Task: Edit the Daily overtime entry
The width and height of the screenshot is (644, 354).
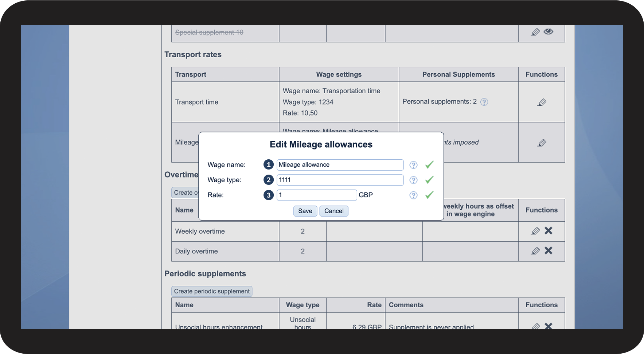Action: tap(535, 251)
